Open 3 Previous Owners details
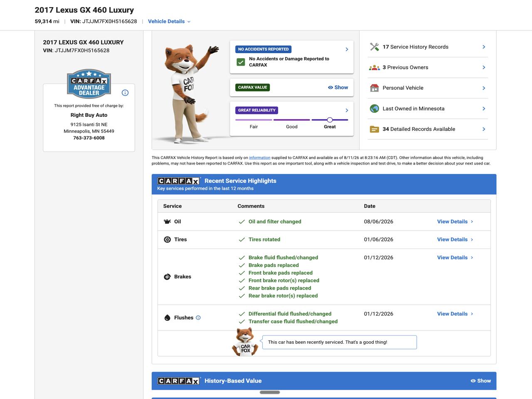 pyautogui.click(x=428, y=67)
